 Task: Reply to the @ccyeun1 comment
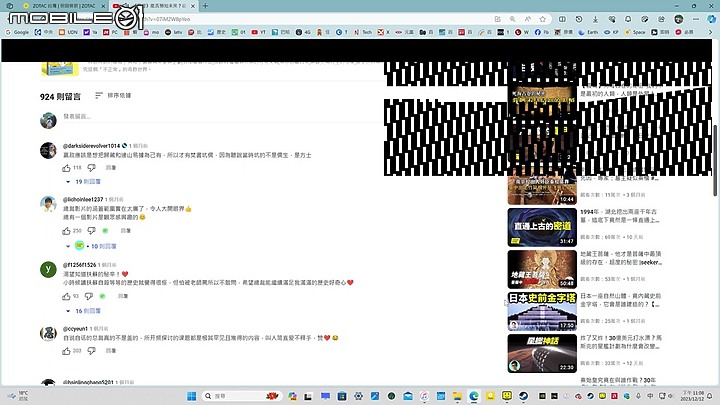pos(111,351)
